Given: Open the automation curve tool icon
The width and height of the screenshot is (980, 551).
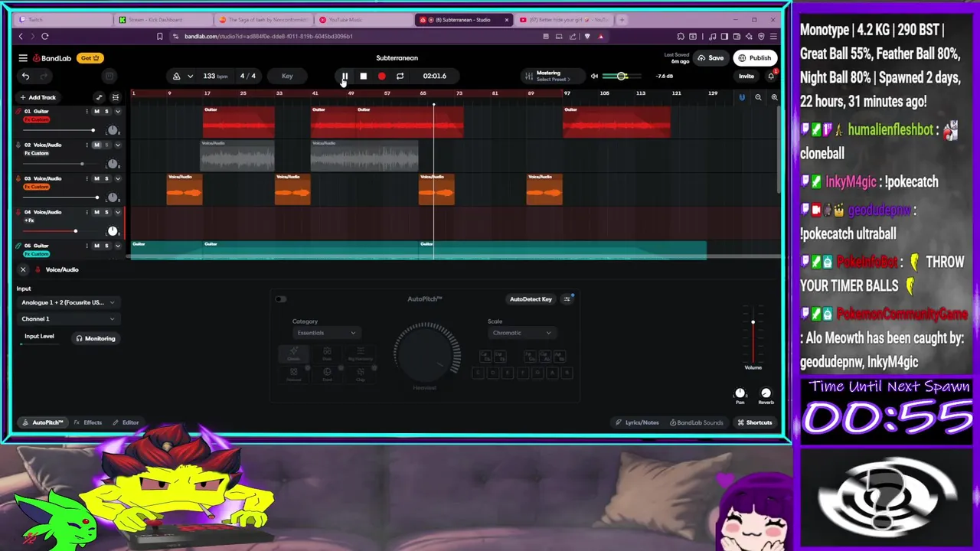Looking at the screenshot, I should click(99, 97).
